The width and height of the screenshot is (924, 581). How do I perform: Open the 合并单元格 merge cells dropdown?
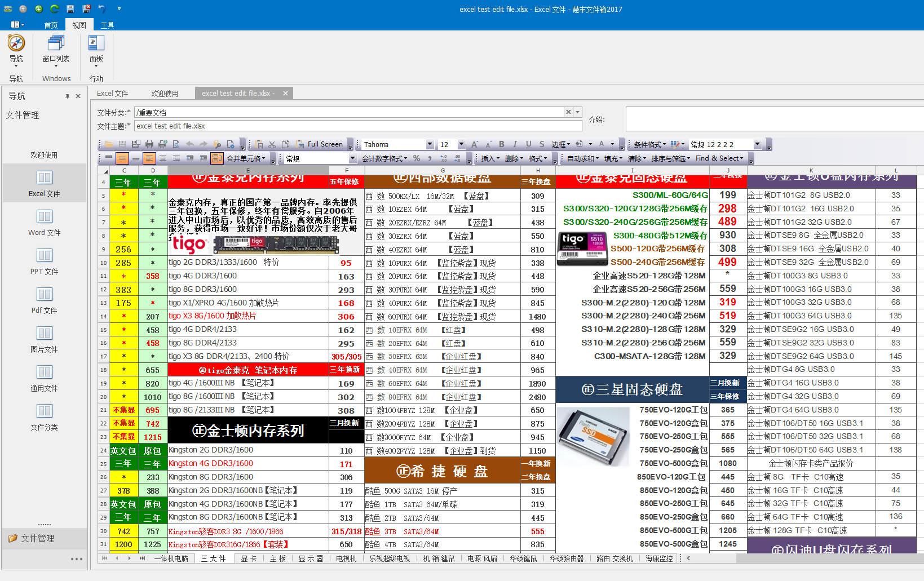[246, 158]
